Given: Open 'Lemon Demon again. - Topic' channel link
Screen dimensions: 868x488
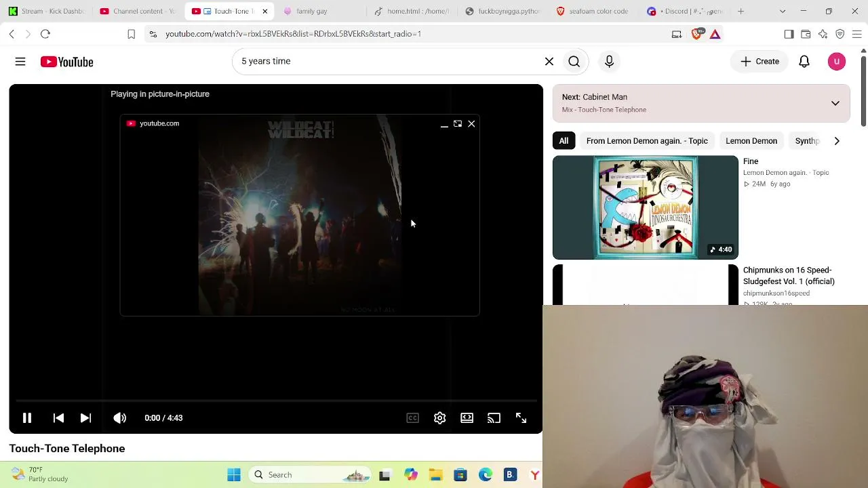Looking at the screenshot, I should tap(786, 173).
